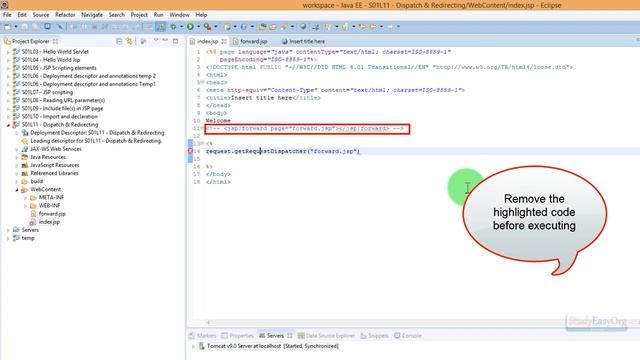
Task: Expand the S01L03 - Hello World Servlet project
Action: (x=8, y=52)
